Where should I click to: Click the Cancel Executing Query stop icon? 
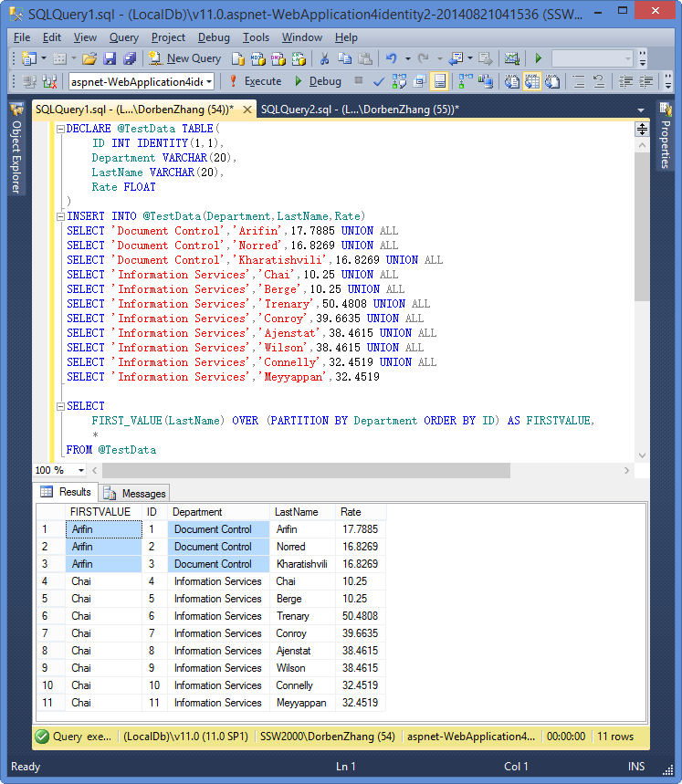359,81
